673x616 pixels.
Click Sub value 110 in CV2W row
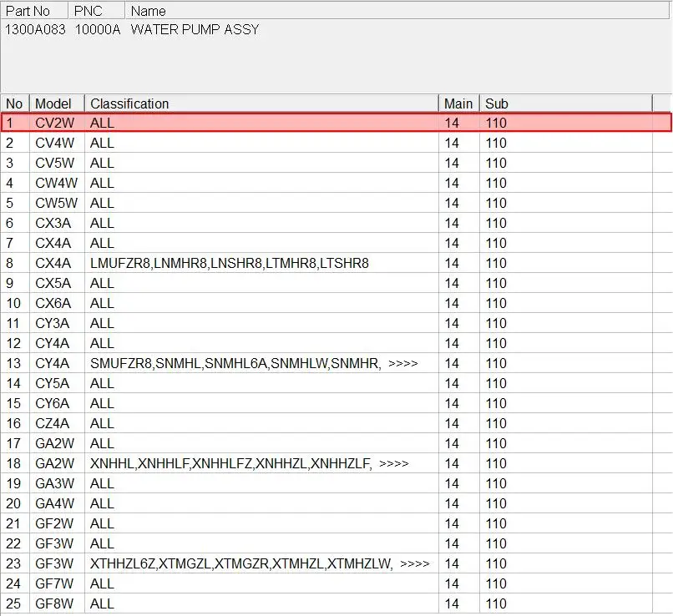[x=496, y=123]
